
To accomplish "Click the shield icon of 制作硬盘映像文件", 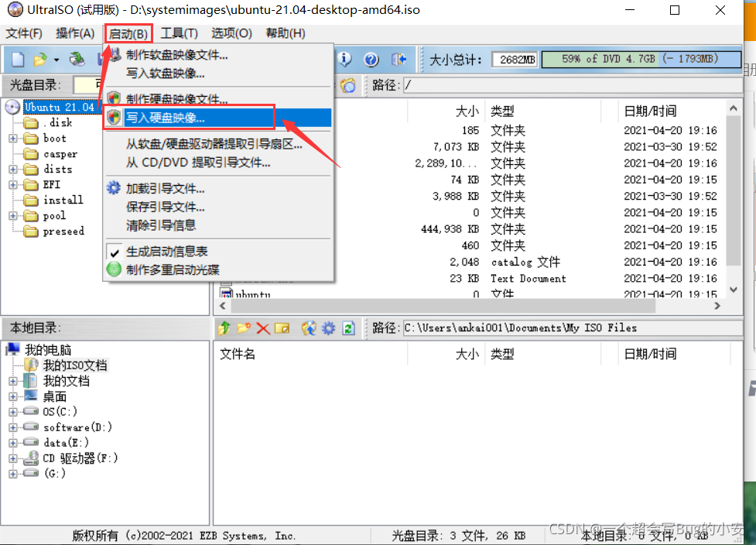I will (114, 98).
